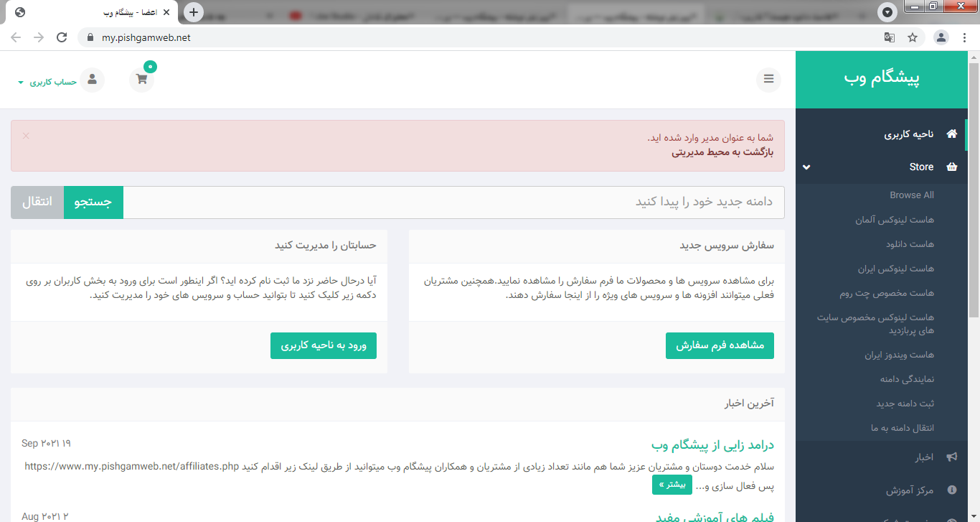Close the پیشگام وب browser tab

[x=167, y=12]
